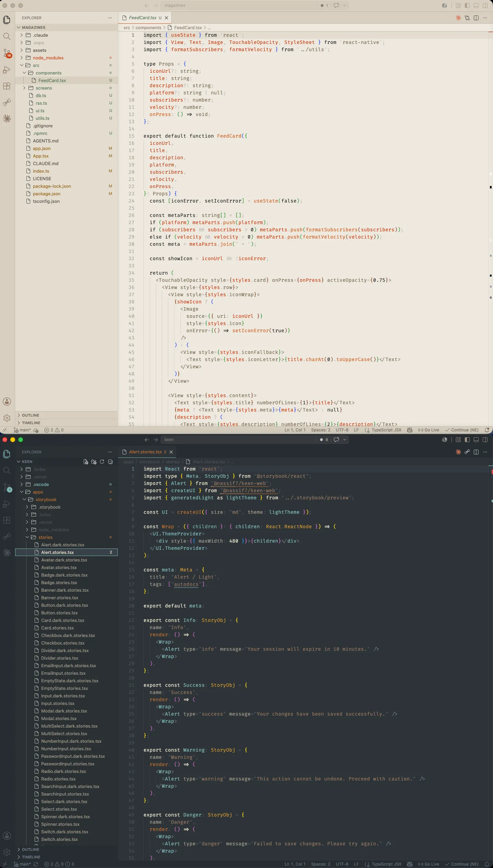Go back in magazines window navigation

[147, 5]
